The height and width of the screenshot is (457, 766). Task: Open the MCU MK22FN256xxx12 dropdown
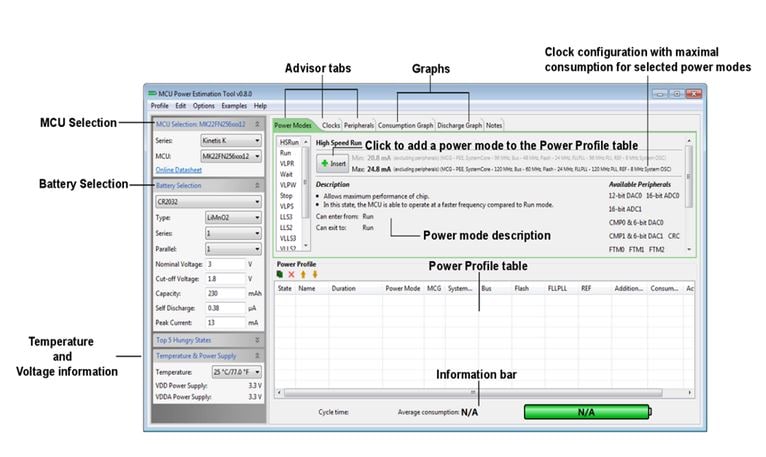tap(232, 157)
